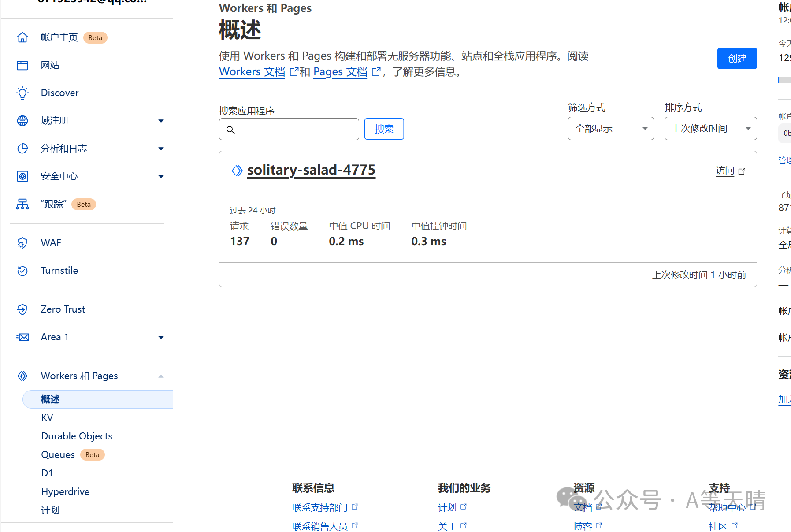Image resolution: width=791 pixels, height=532 pixels.
Task: Click the 访问 link
Action: (725, 171)
